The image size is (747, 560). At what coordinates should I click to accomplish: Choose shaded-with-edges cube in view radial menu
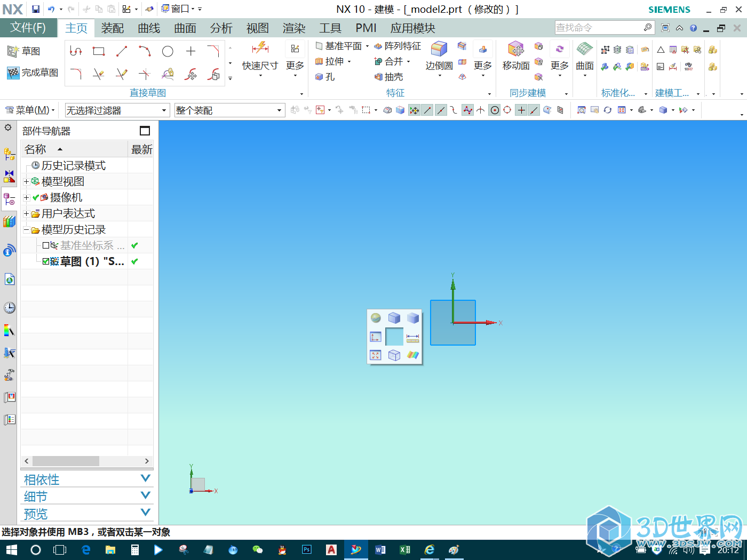pos(394,318)
